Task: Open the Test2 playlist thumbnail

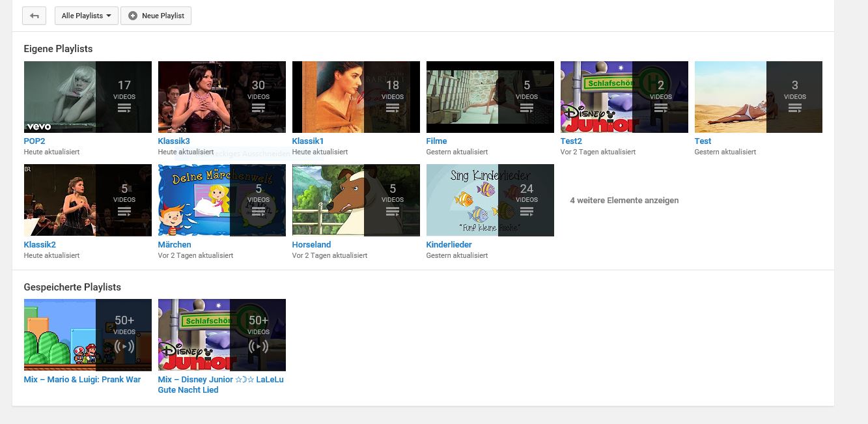Action: coord(624,97)
